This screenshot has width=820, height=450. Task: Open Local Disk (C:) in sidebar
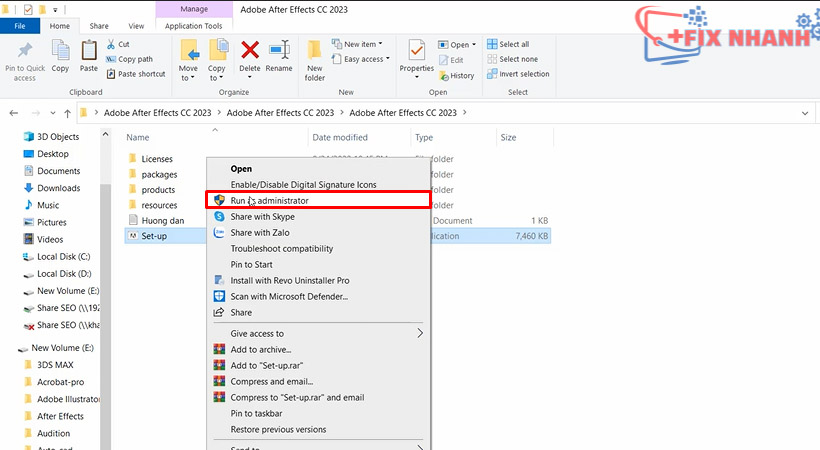click(57, 256)
